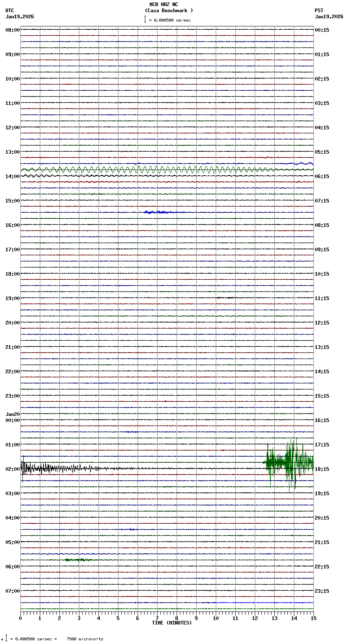Click the PST time label '17:15'

click(322, 445)
